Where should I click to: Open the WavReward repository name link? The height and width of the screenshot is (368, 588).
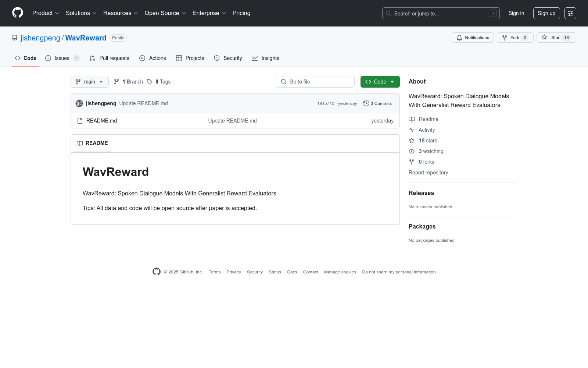(x=86, y=38)
